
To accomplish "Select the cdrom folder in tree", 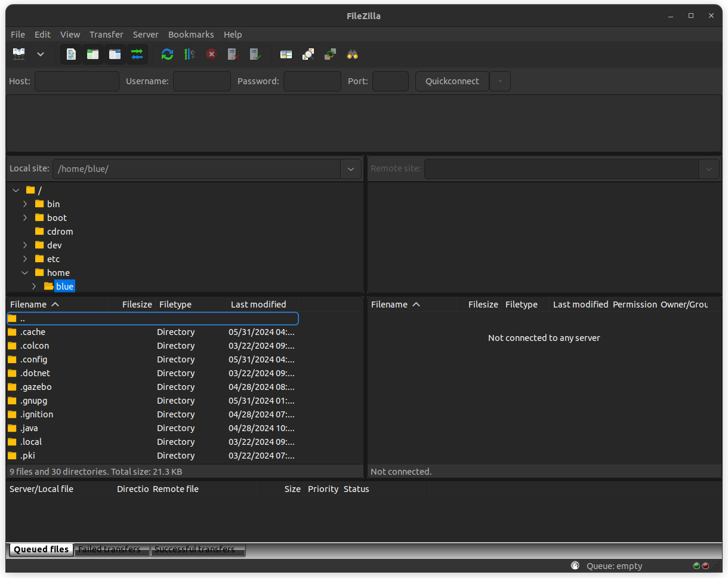I will point(60,232).
